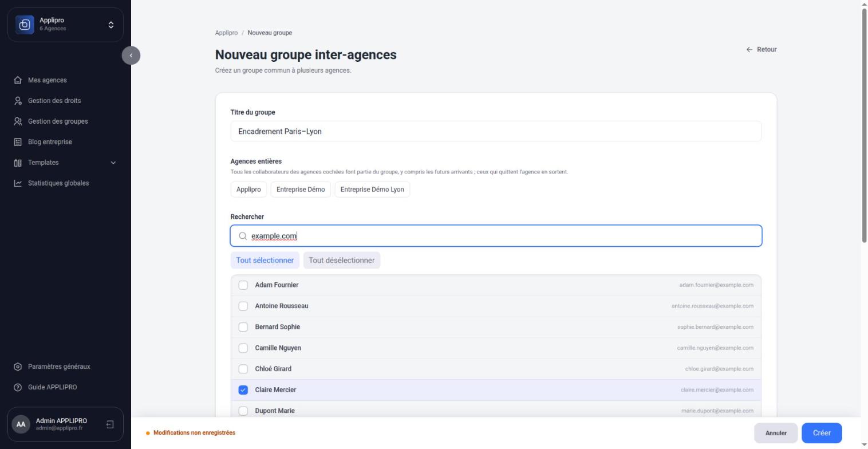Select the Entreprise Démo Lyon agency chip
868x449 pixels.
(372, 190)
